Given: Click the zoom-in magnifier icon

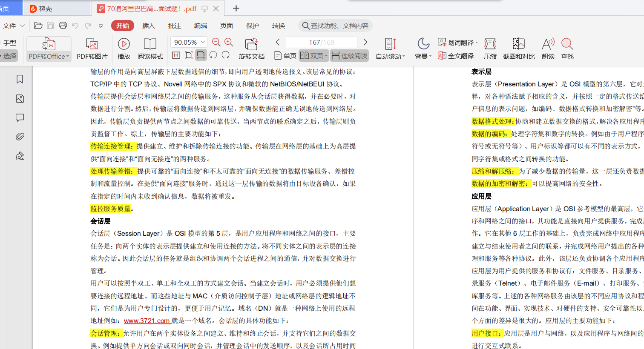Looking at the screenshot, I should pos(229,42).
